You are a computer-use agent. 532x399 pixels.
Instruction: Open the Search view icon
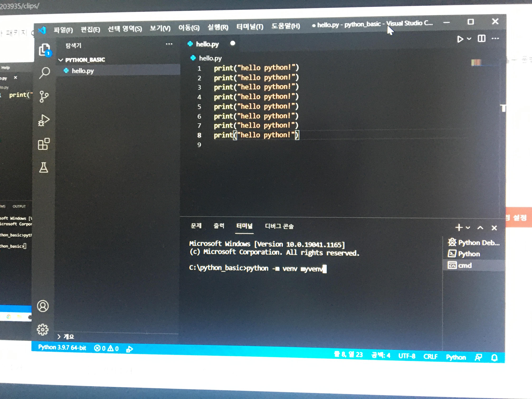(44, 73)
